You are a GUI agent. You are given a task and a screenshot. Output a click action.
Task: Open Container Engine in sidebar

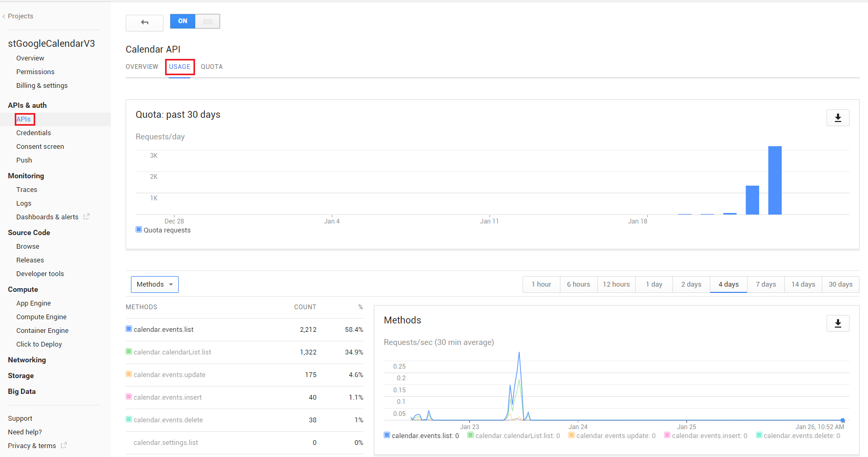coord(43,331)
